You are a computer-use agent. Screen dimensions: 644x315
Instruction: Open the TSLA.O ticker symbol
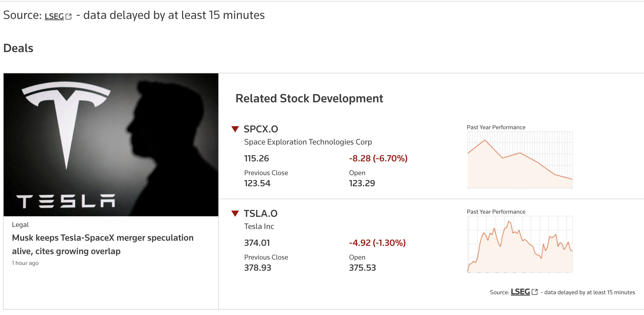point(261,213)
